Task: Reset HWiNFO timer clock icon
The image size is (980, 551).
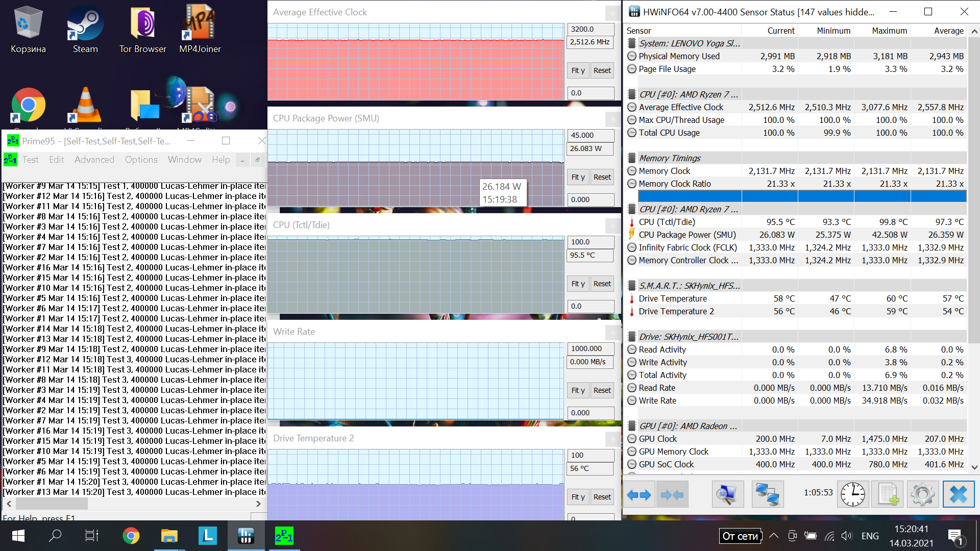Action: (x=853, y=494)
